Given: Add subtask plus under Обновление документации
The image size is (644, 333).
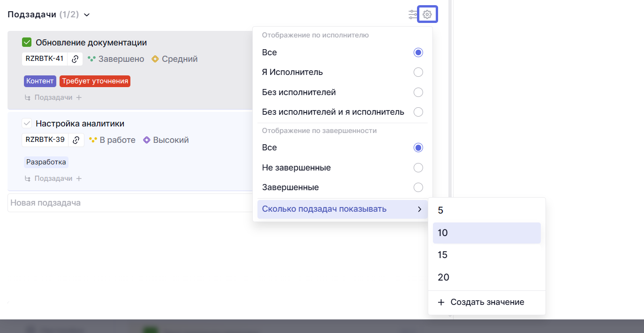Looking at the screenshot, I should coord(79,98).
